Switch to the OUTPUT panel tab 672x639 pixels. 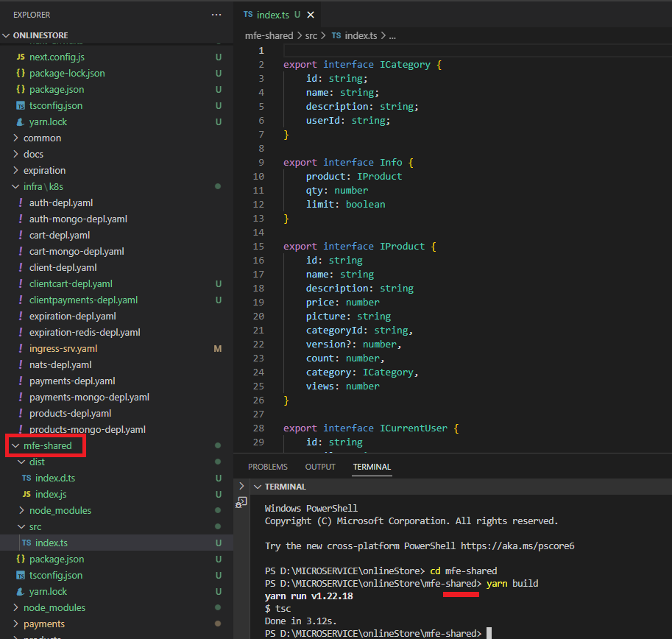pos(320,467)
